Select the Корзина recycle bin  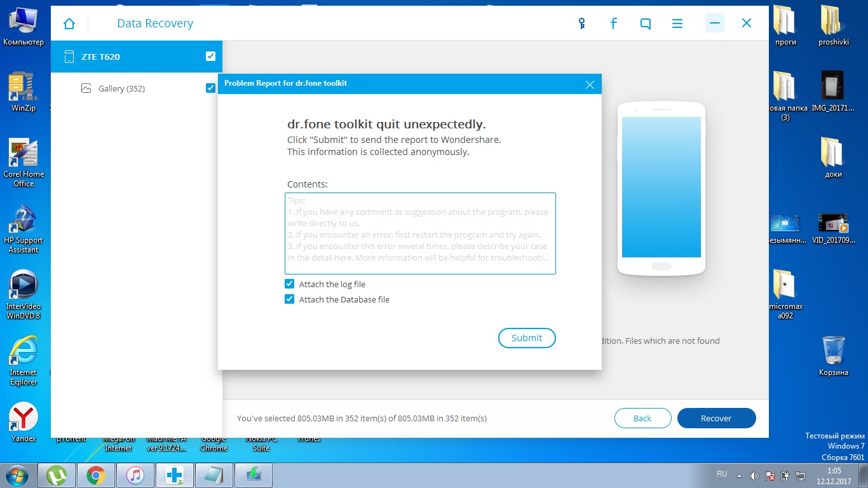(x=833, y=356)
